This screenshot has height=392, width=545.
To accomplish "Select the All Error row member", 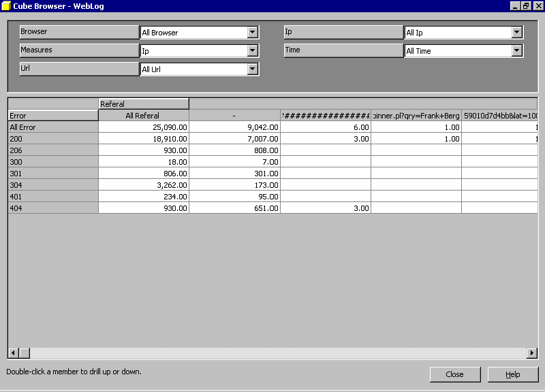I will pos(52,127).
